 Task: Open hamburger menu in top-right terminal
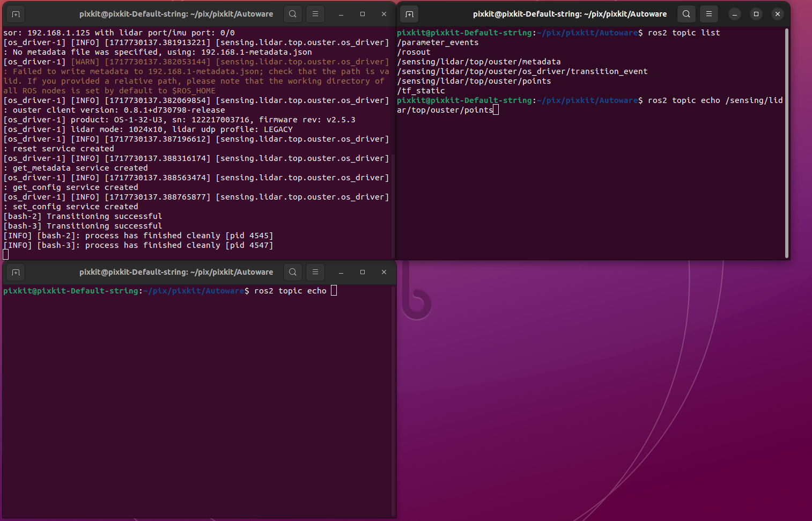pyautogui.click(x=709, y=14)
